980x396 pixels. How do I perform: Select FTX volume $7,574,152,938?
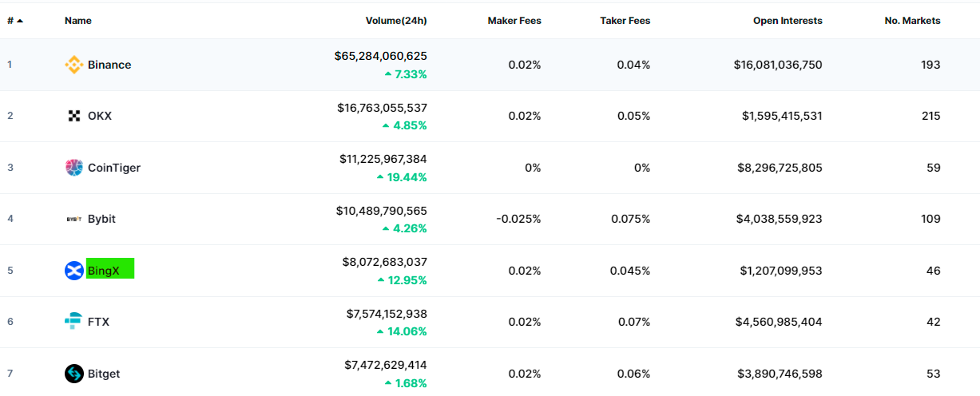[x=387, y=313]
